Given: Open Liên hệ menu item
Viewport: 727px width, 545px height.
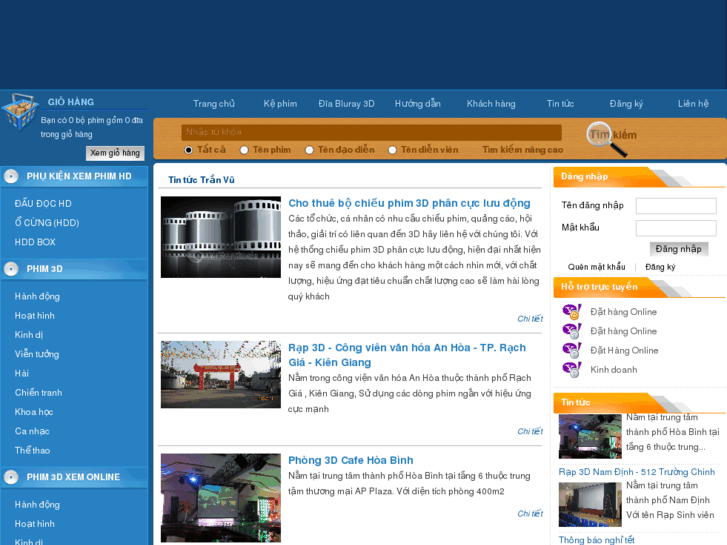Looking at the screenshot, I should pos(693,103).
